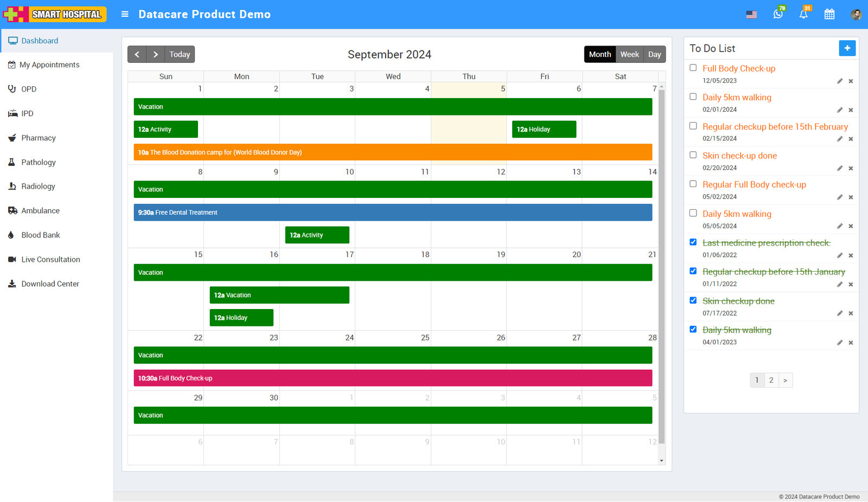This screenshot has width=868, height=502.
Task: Click the calendar icon in top bar
Action: (x=829, y=15)
